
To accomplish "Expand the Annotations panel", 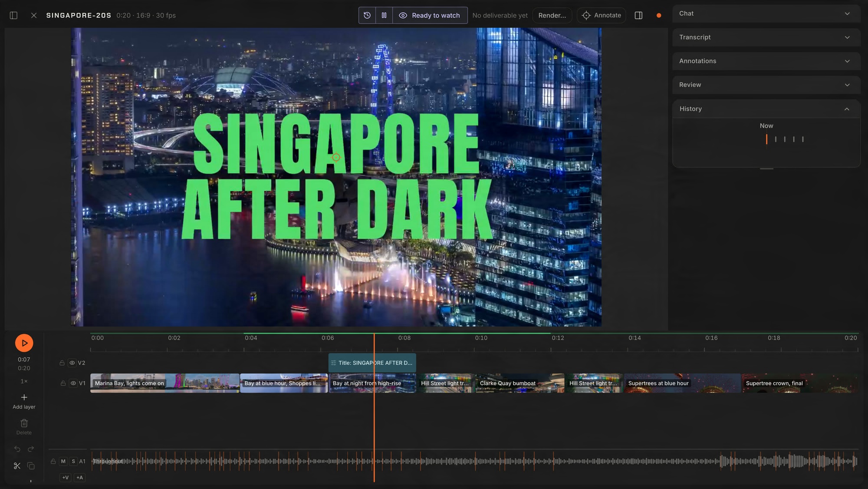I will [766, 61].
